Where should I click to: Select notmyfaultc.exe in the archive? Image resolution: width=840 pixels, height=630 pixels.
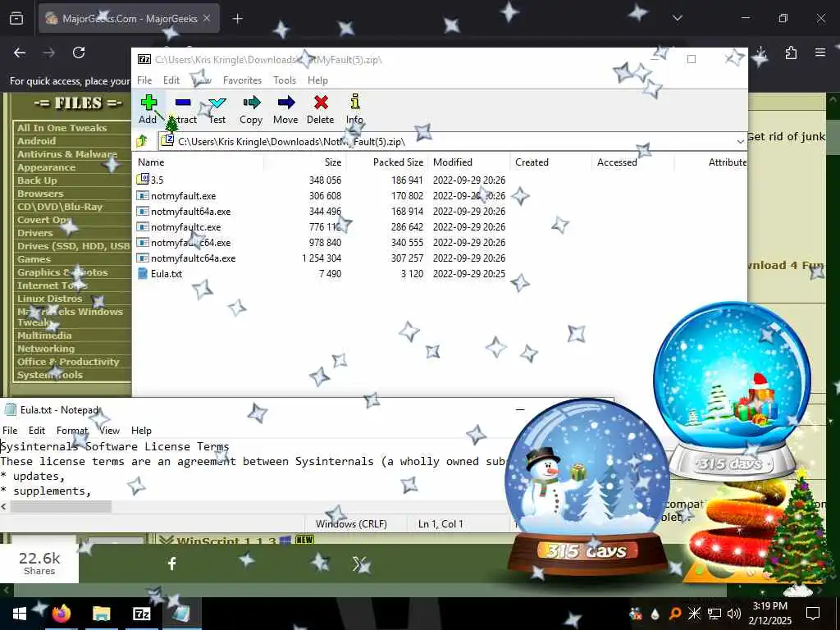coord(186,226)
